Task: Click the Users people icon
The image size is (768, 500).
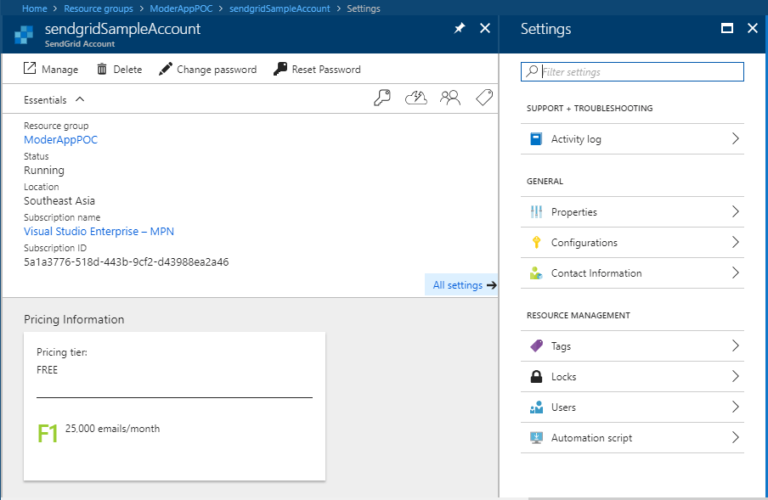Action: [536, 407]
